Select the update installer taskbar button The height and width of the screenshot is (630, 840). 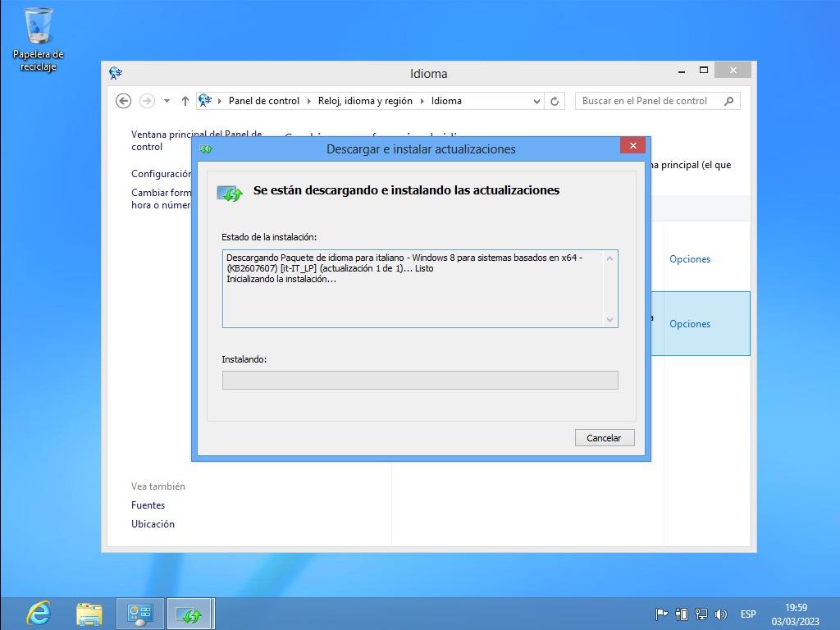(x=190, y=614)
